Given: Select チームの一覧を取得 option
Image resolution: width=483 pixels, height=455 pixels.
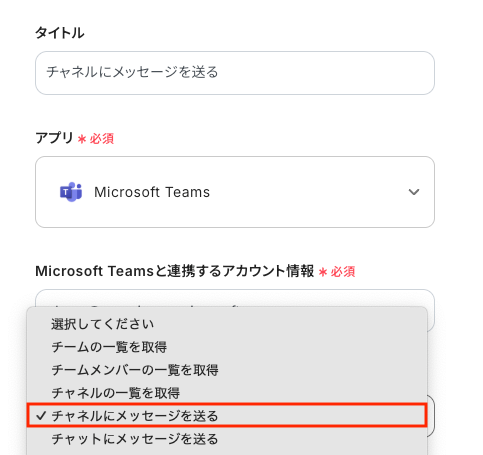Looking at the screenshot, I should [x=109, y=347].
